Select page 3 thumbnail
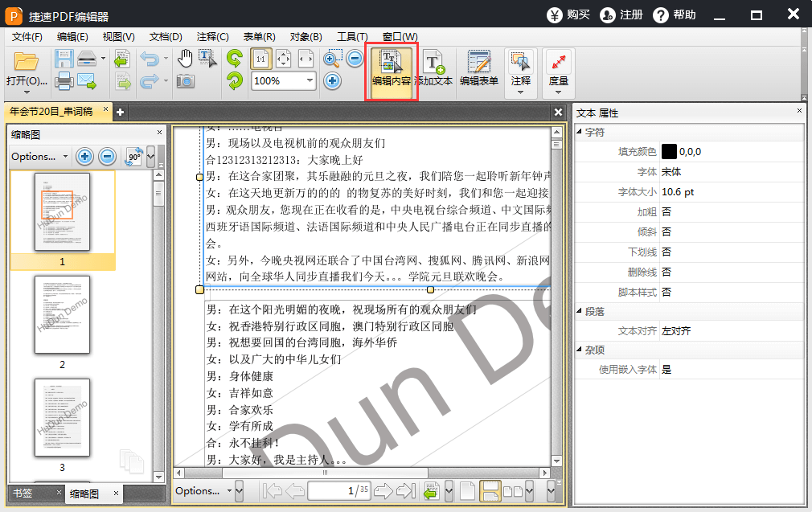 (x=62, y=417)
